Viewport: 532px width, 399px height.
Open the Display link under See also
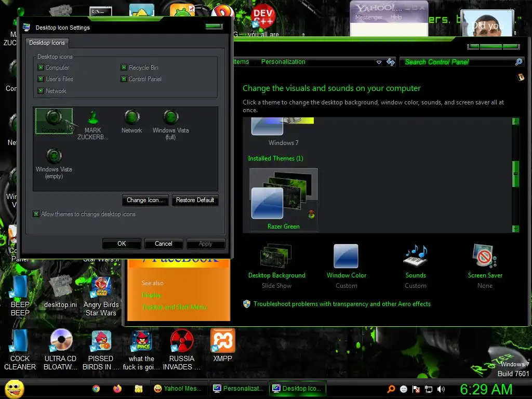(151, 295)
